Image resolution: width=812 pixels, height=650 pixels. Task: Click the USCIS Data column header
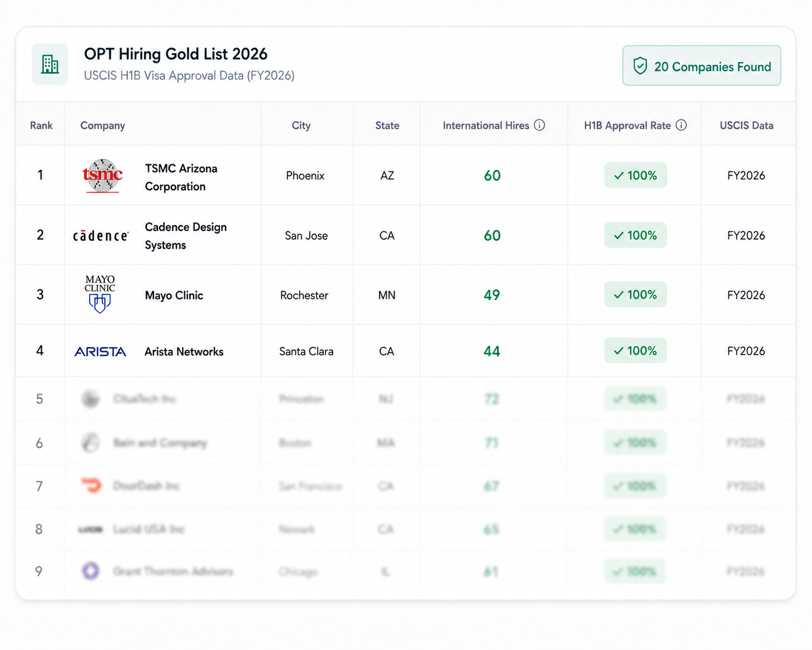747,125
